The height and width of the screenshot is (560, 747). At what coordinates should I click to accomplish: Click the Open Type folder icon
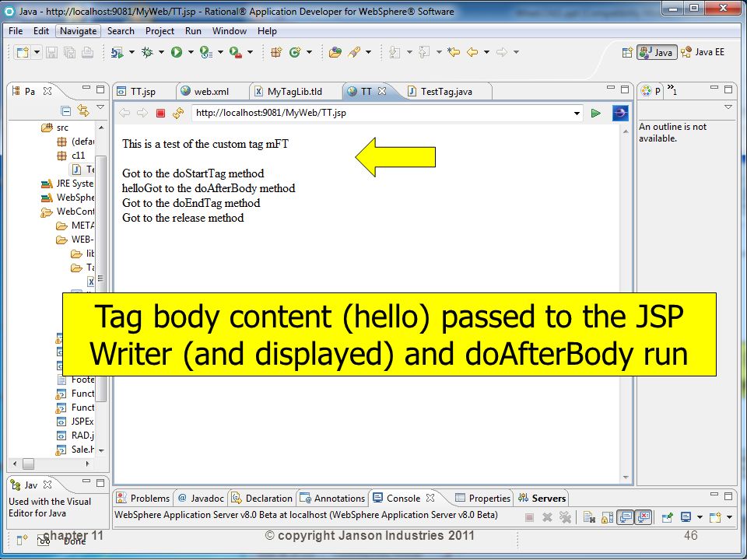[335, 52]
